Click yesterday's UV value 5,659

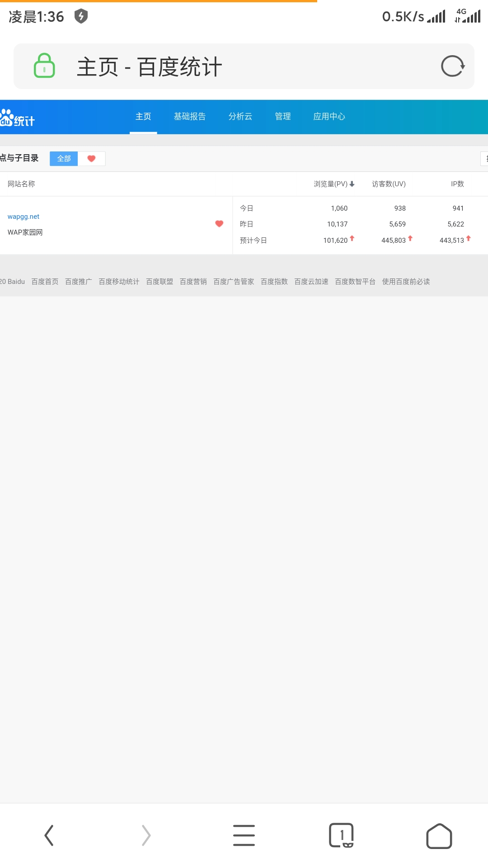[398, 224]
